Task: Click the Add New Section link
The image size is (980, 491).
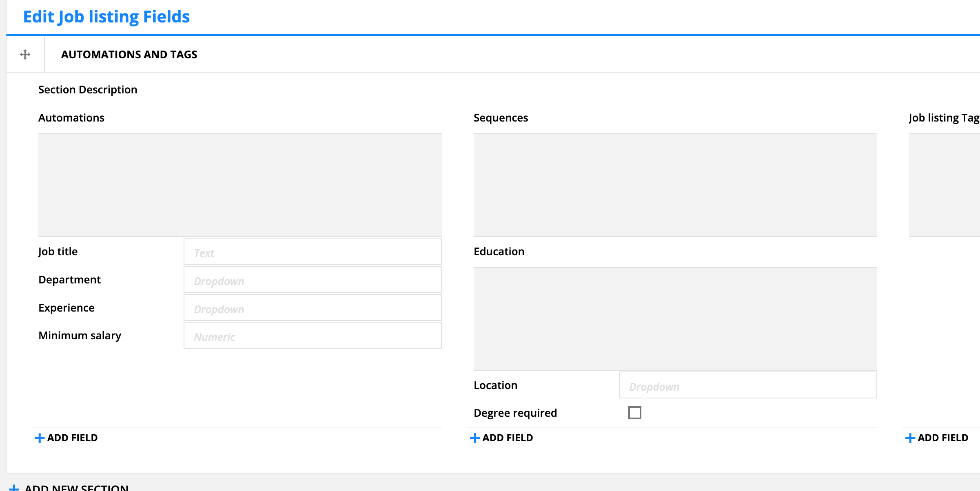Action: coord(76,487)
